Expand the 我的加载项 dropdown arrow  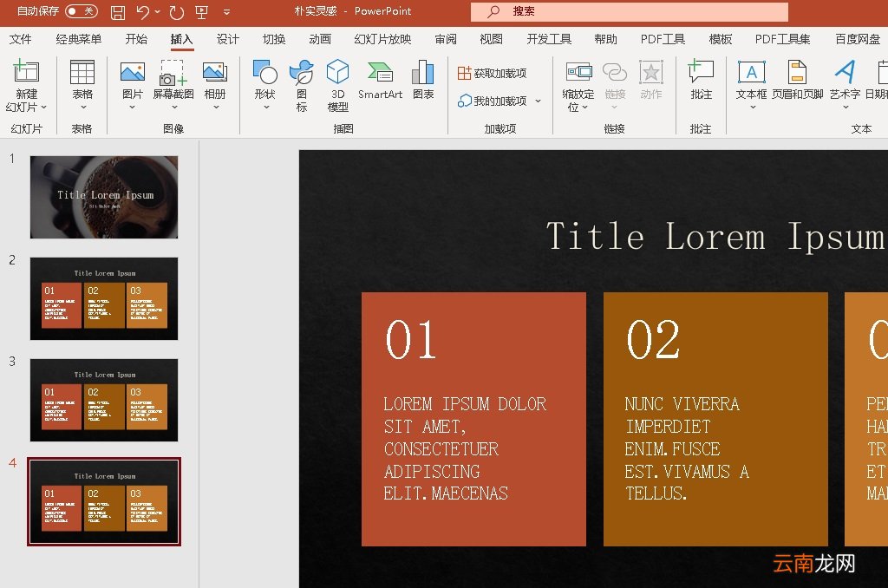pyautogui.click(x=538, y=101)
